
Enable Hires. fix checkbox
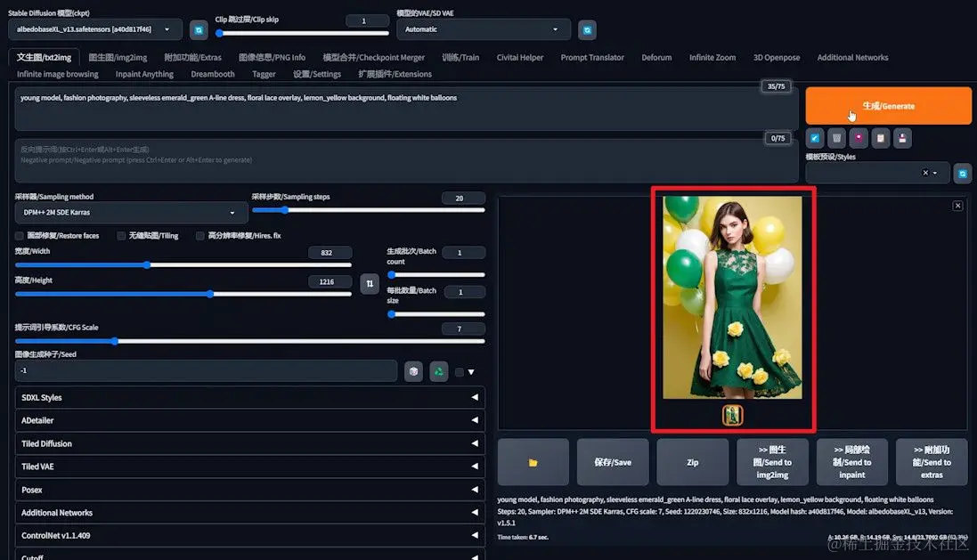(200, 235)
